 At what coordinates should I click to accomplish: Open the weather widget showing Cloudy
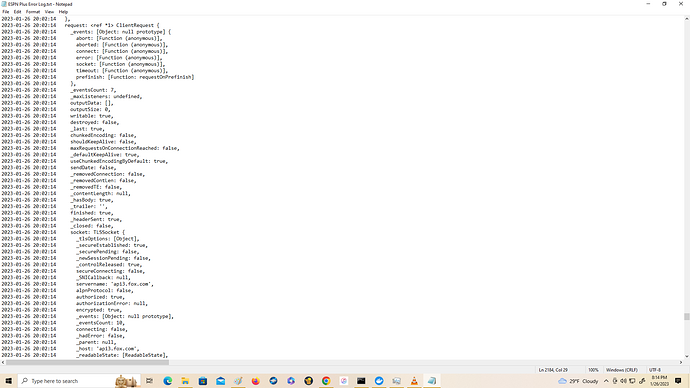tap(578, 381)
